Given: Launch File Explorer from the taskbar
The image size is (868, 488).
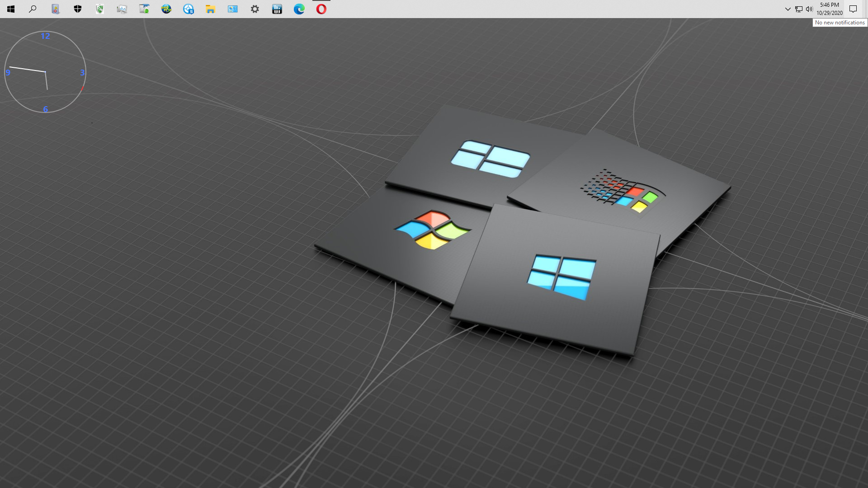Looking at the screenshot, I should [x=210, y=9].
